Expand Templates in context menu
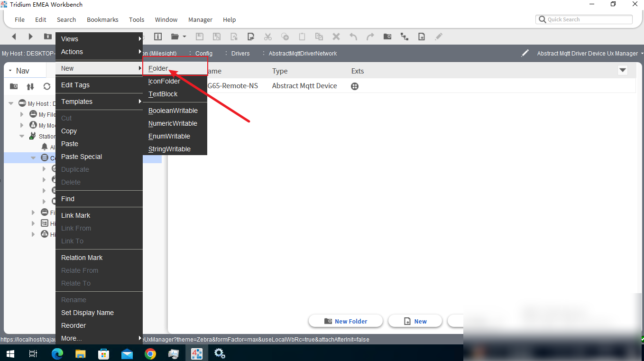 coord(99,102)
